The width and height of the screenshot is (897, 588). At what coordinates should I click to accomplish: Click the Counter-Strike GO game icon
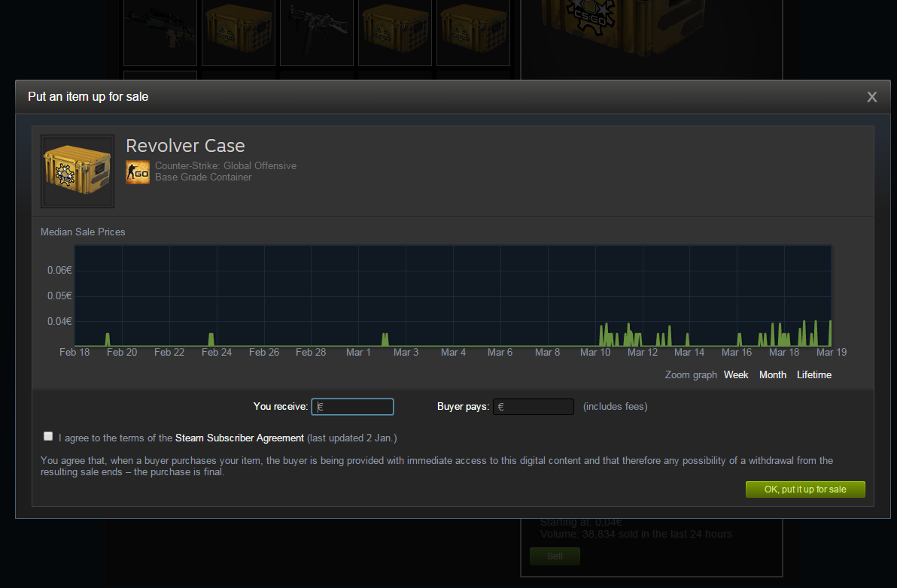(x=138, y=172)
